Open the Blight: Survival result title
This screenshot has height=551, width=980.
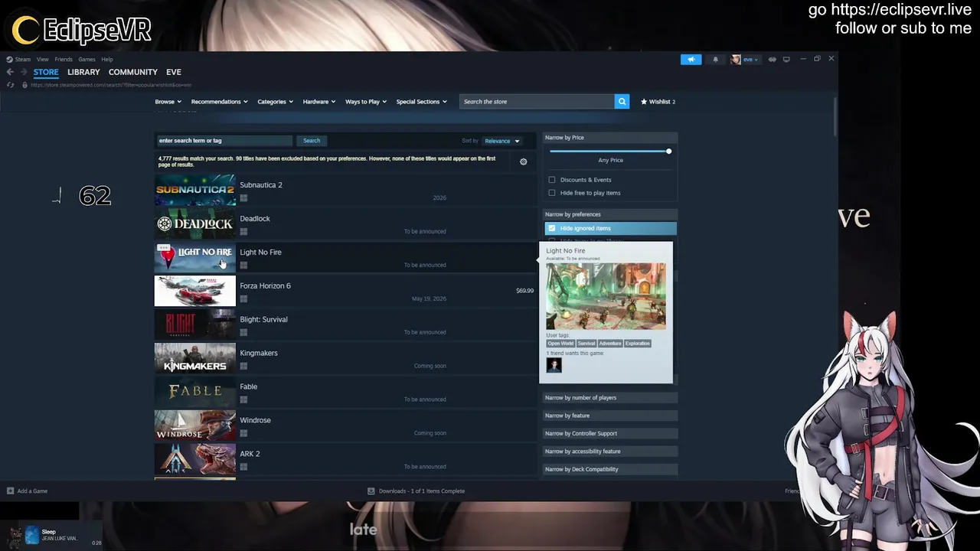(x=263, y=319)
